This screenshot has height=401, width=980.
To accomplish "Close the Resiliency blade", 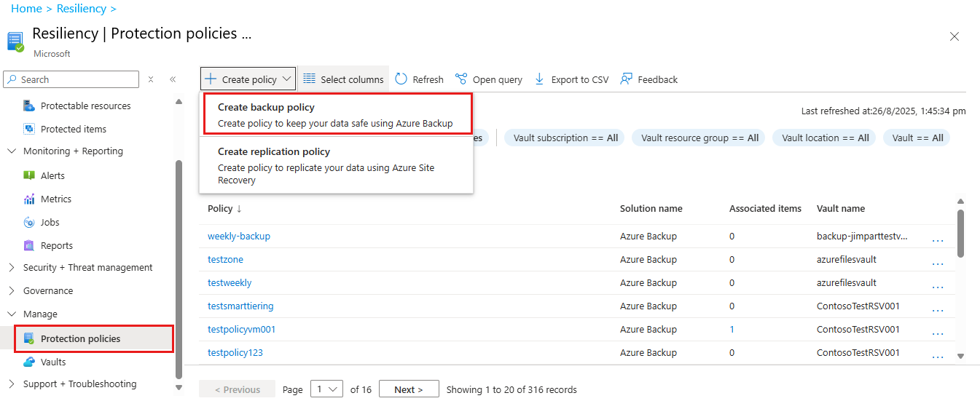I will (x=954, y=36).
